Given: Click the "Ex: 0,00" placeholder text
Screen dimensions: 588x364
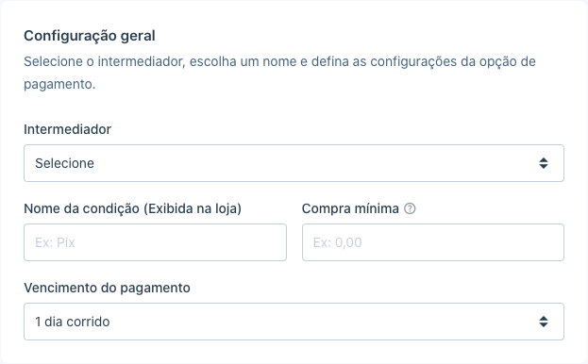Looking at the screenshot, I should click(338, 242).
